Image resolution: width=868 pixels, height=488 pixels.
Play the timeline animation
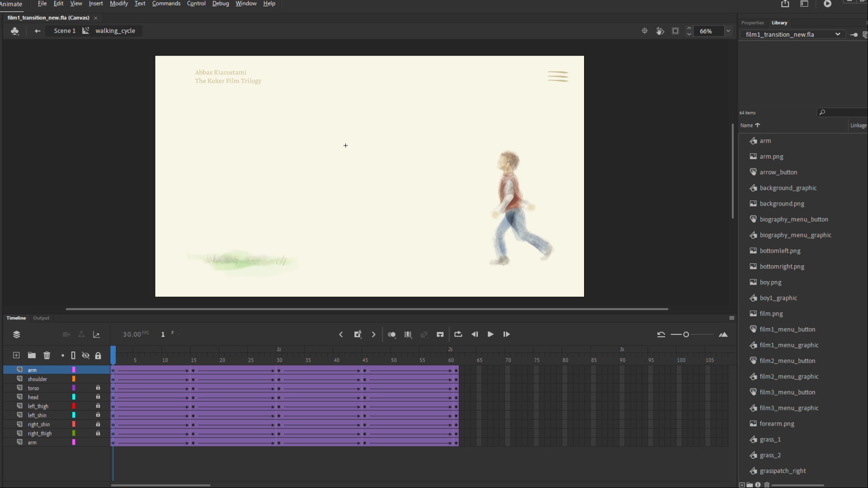(491, 335)
